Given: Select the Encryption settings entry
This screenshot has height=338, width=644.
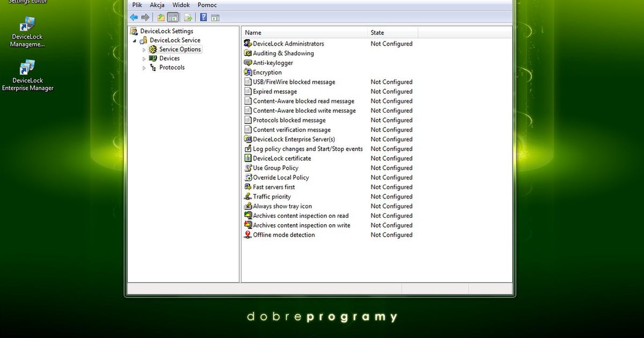Looking at the screenshot, I should coord(266,72).
